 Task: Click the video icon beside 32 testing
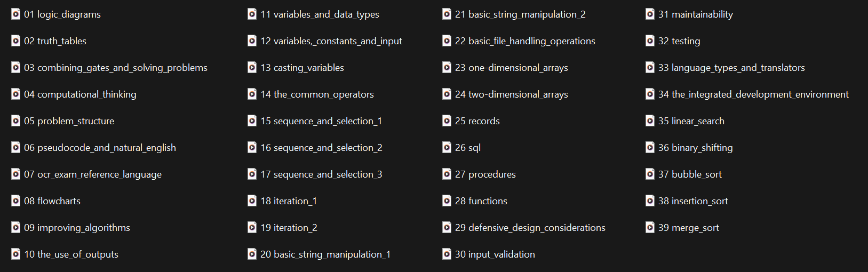click(650, 41)
